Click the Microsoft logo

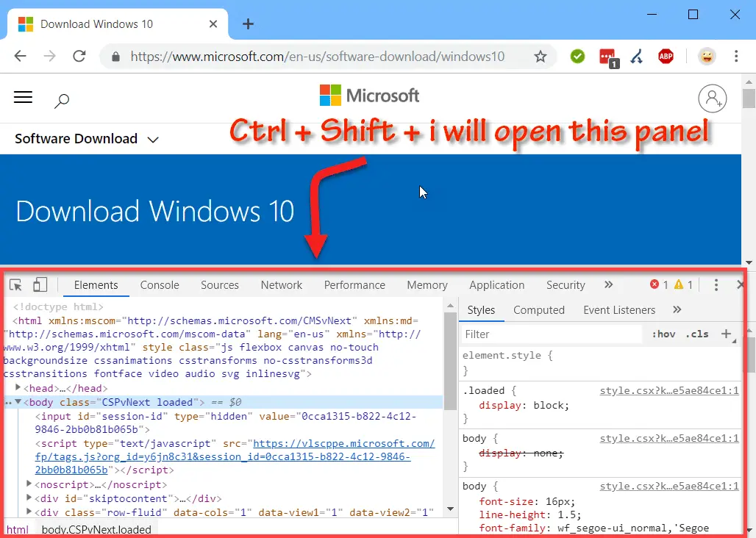click(369, 96)
